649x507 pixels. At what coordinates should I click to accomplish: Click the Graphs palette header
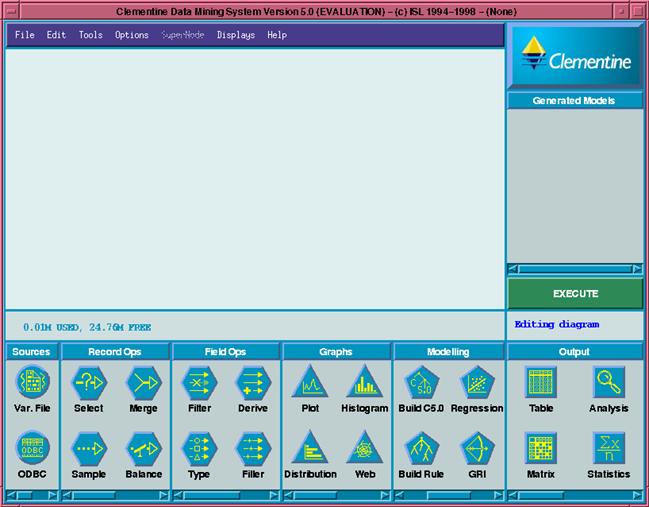coord(336,352)
